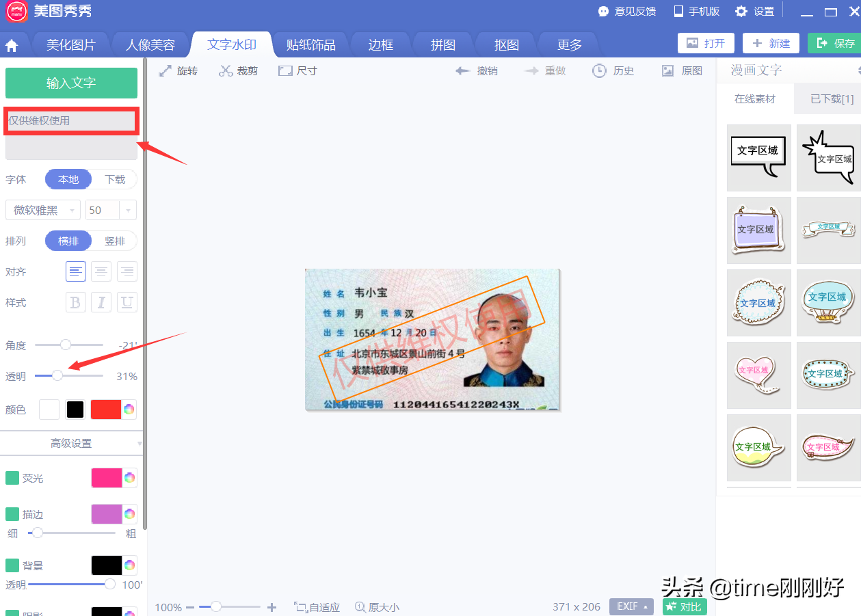Pick the white color swatch
The image size is (861, 616).
pyautogui.click(x=49, y=410)
